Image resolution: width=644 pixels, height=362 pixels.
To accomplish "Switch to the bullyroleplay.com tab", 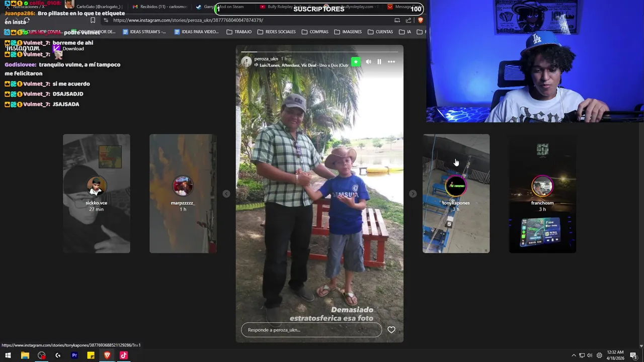I will point(352,7).
